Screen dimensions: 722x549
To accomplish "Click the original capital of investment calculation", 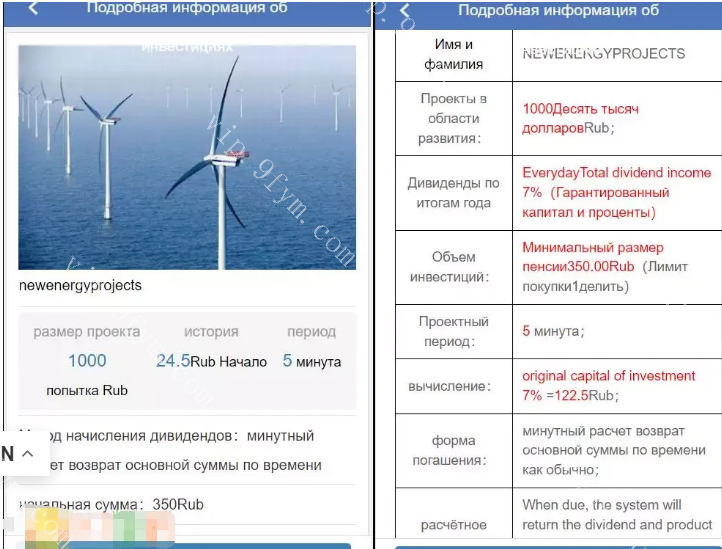I will pos(608,385).
